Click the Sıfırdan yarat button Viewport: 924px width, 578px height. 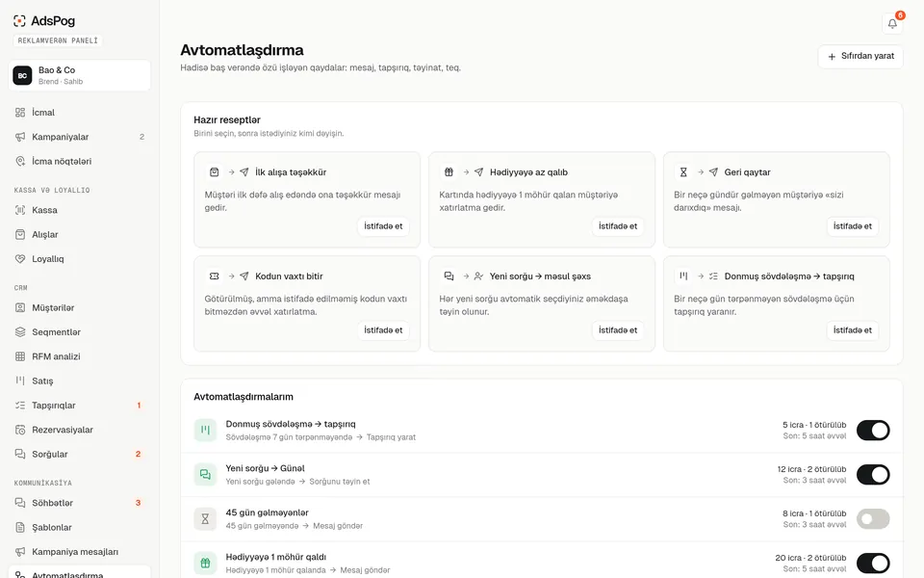[860, 57]
